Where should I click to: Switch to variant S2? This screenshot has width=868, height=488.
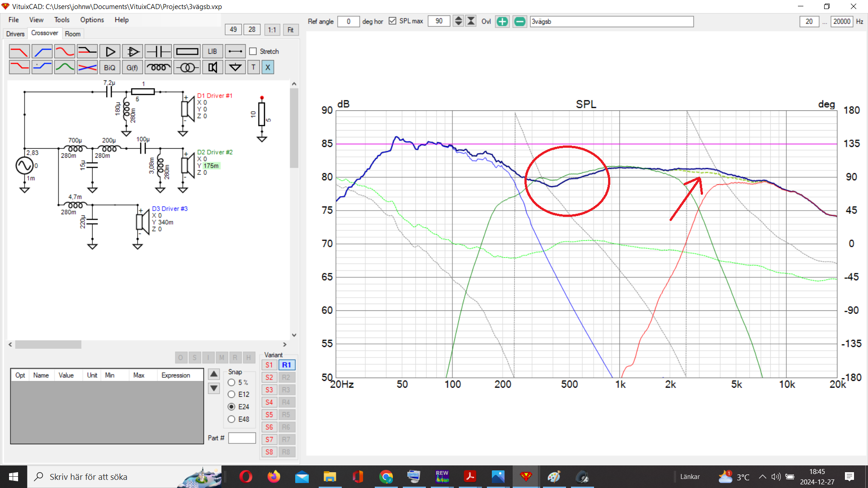pyautogui.click(x=269, y=377)
